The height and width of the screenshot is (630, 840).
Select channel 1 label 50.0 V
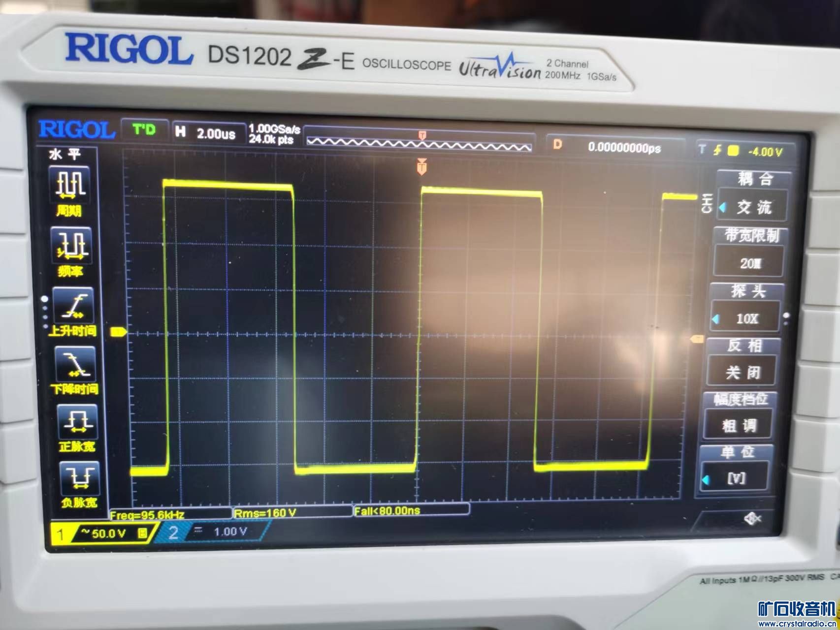click(x=103, y=533)
